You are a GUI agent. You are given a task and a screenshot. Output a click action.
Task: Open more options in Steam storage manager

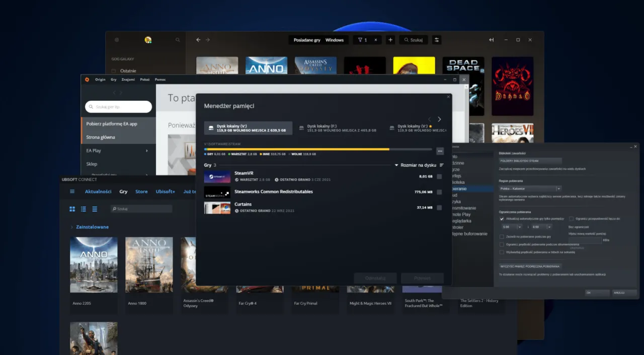440,151
